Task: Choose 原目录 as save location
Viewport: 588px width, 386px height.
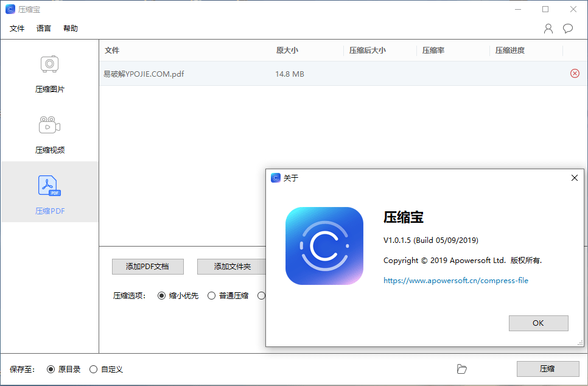Action: pyautogui.click(x=63, y=370)
